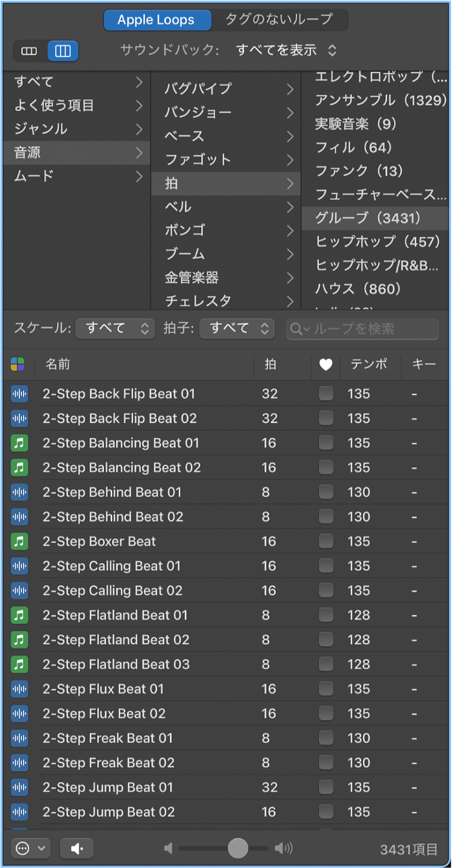This screenshot has height=868, width=452.
Task: Switch to button view icon
Action: [x=29, y=51]
